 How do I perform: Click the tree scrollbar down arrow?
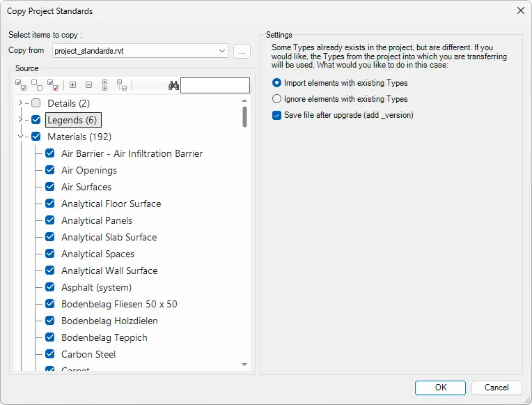[x=244, y=365]
